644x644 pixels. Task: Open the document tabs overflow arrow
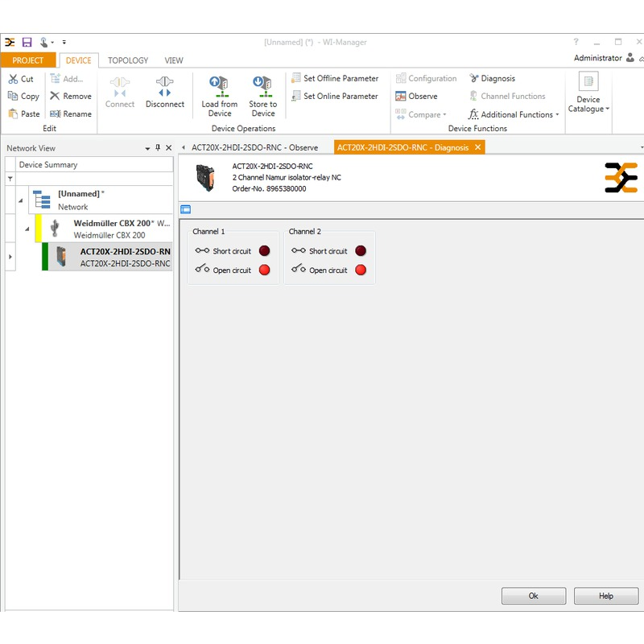pyautogui.click(x=642, y=147)
